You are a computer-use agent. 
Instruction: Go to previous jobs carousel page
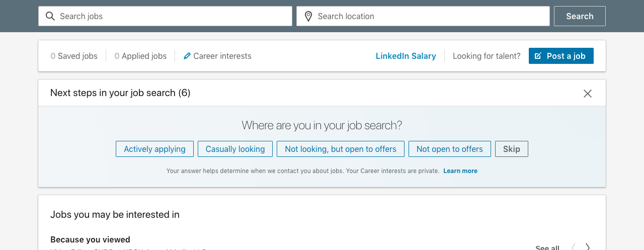click(x=573, y=246)
